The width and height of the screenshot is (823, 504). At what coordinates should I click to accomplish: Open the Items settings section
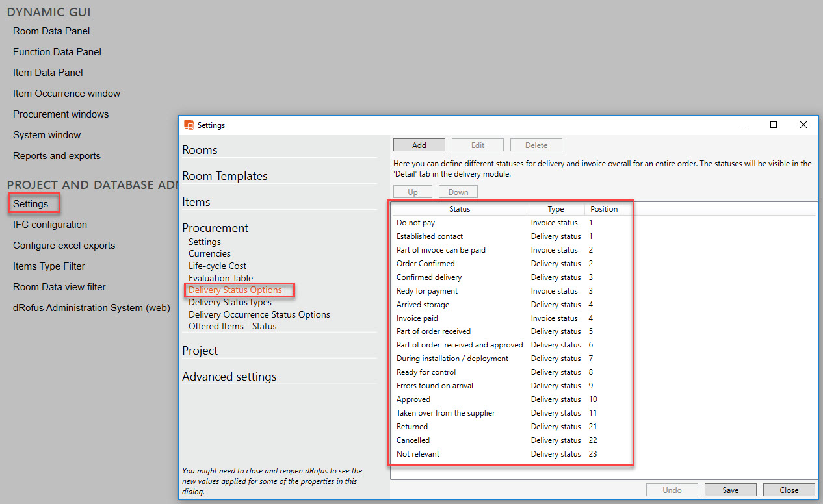[x=196, y=202]
